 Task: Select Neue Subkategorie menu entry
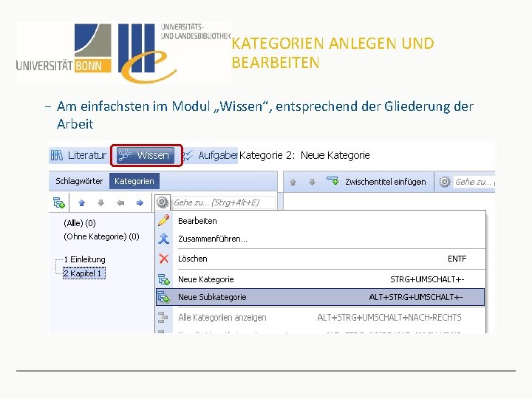click(x=321, y=297)
